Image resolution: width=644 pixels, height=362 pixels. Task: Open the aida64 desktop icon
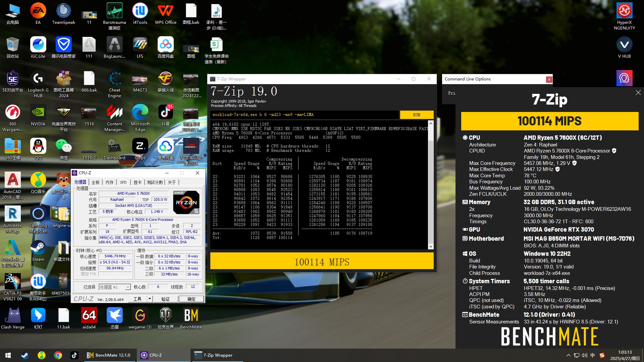(x=89, y=318)
